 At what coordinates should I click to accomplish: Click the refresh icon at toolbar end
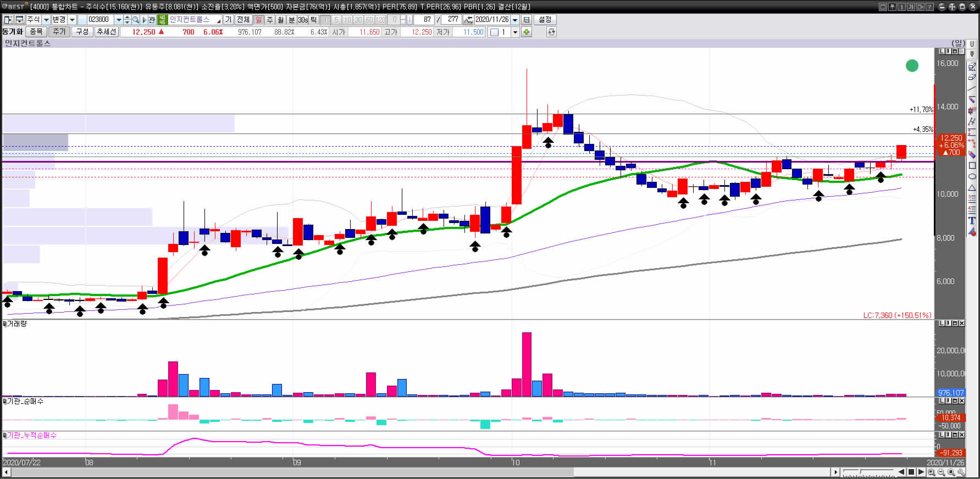click(551, 32)
